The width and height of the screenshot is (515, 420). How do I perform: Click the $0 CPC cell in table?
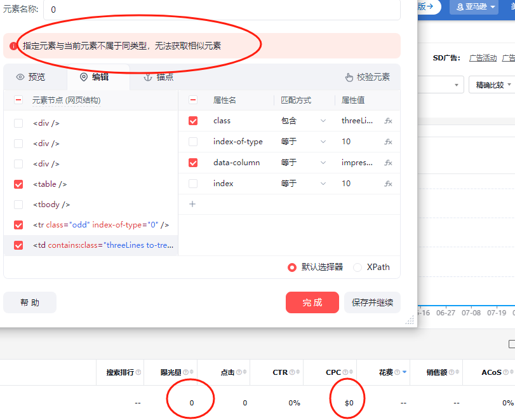[x=349, y=403]
